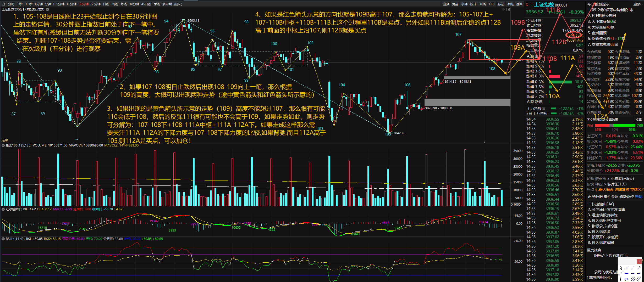Close the drawing tools palette
The height and width of the screenshot is (282, 644).
639,261
